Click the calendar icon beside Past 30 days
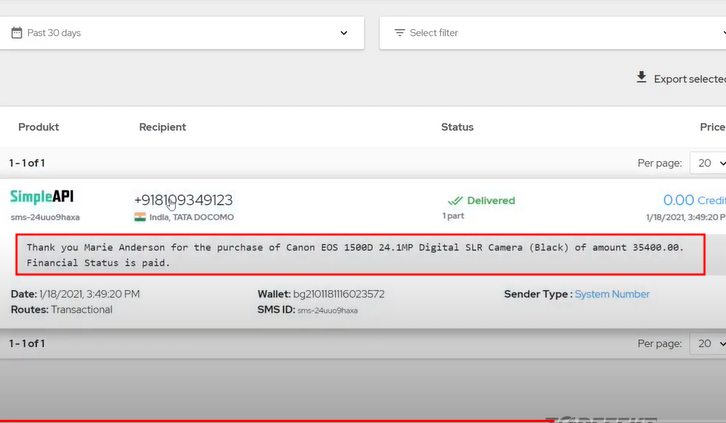Screen dimensions: 726x423 pyautogui.click(x=17, y=33)
